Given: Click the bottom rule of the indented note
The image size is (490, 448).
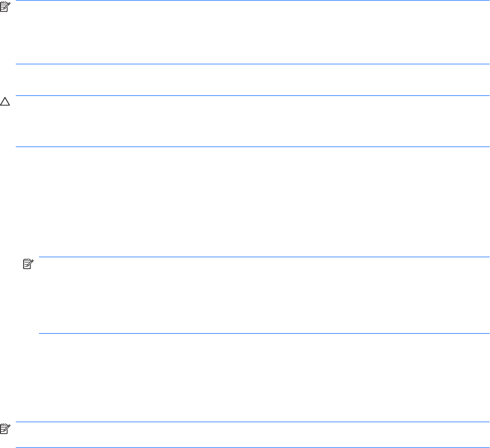Looking at the screenshot, I should pyautogui.click(x=263, y=333).
